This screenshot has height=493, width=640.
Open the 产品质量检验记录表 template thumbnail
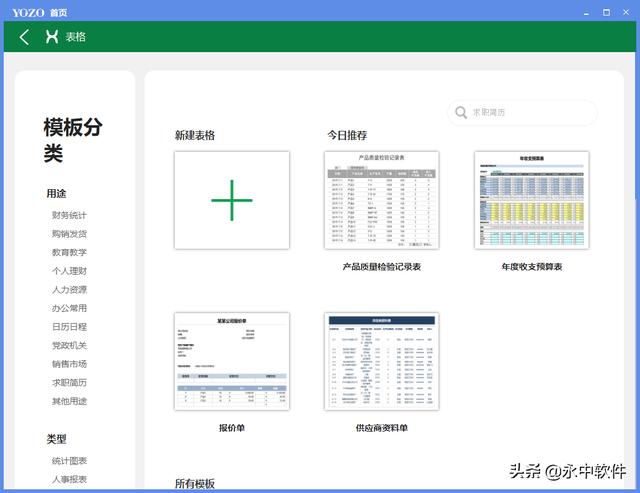click(x=381, y=200)
